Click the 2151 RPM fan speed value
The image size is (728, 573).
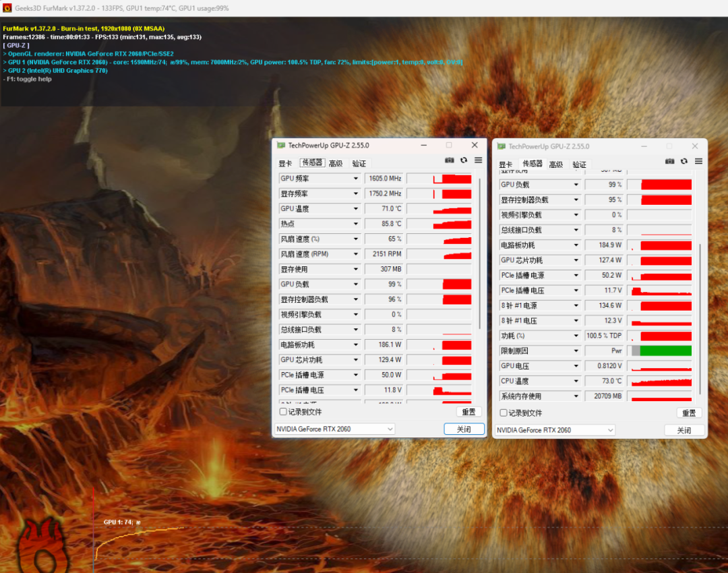click(x=384, y=254)
